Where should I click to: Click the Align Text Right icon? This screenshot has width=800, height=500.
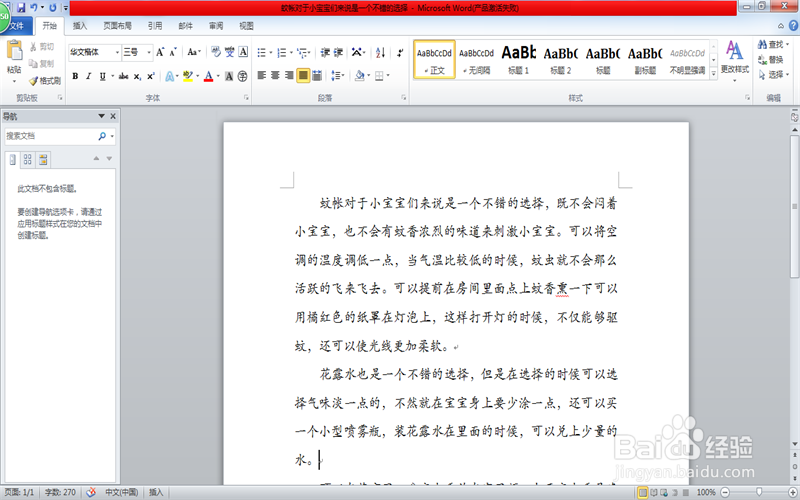(289, 76)
